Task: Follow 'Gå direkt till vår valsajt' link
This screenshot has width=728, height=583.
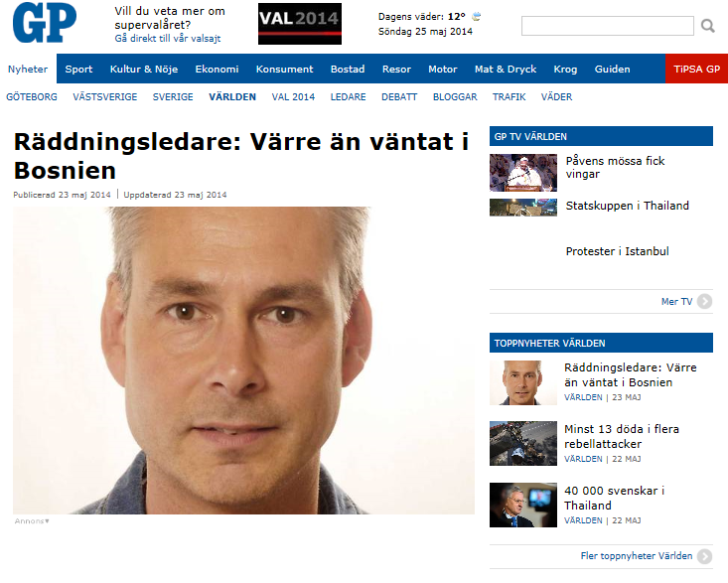Action: point(168,39)
